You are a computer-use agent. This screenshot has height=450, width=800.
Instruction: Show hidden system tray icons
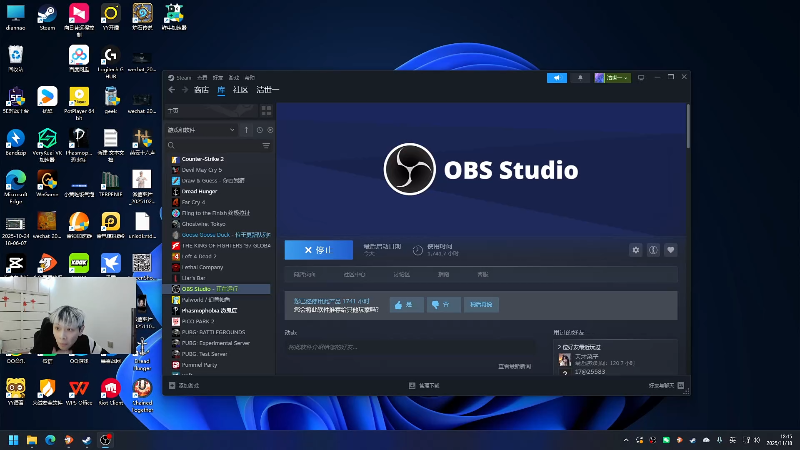626,440
